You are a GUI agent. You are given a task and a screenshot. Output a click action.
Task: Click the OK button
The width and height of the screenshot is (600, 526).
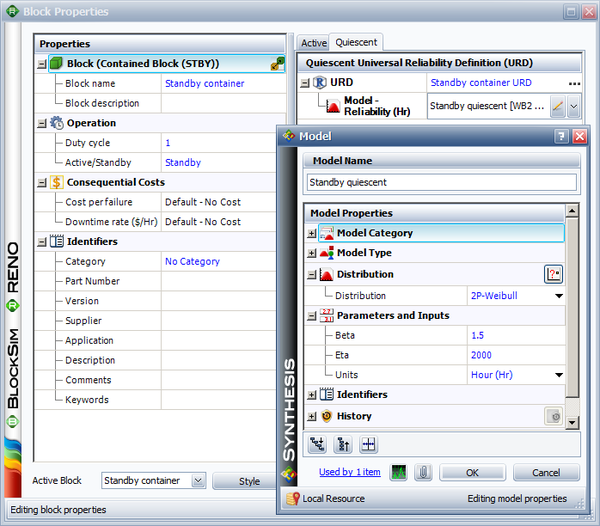(472, 472)
